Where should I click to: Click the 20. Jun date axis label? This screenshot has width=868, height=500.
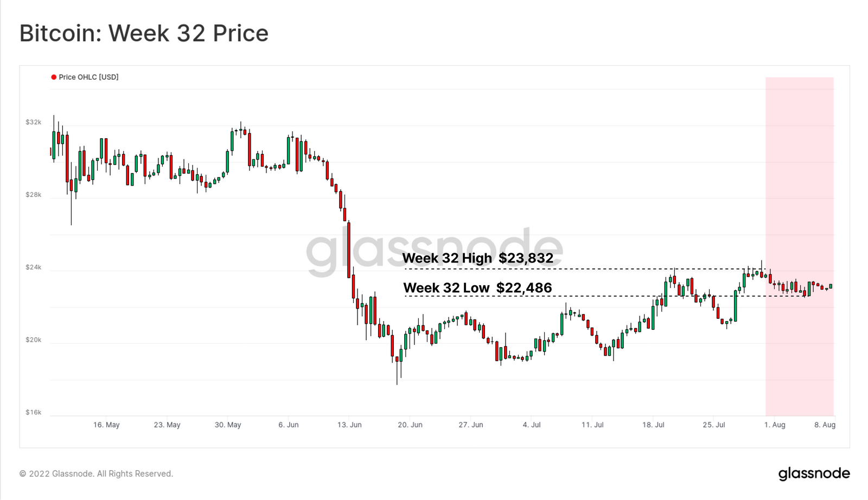tap(410, 425)
